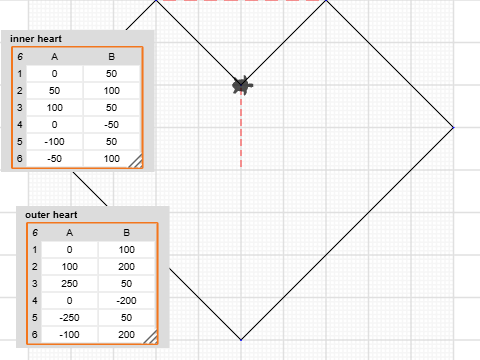This screenshot has height=360, width=480.
Task: Click row number 6 in inner heart table
Action: (20, 159)
